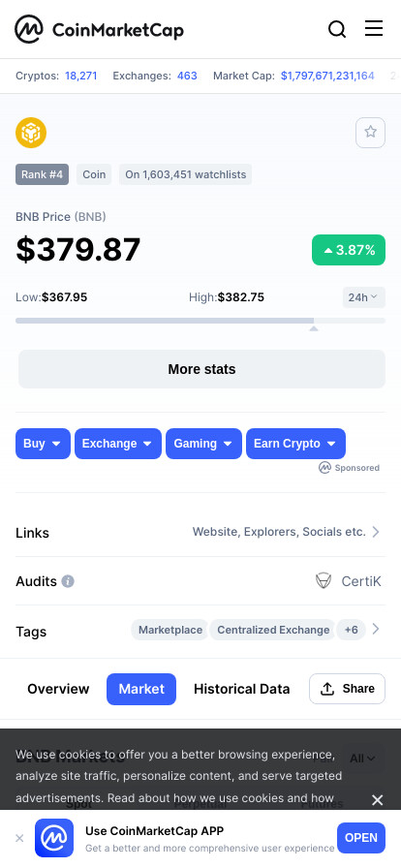Toggle the watchlist star for BNB

tap(371, 133)
